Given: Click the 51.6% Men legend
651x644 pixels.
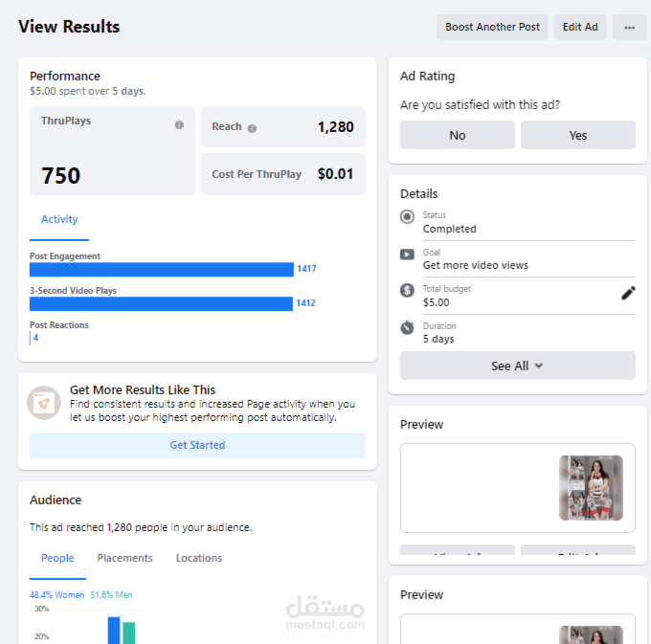Looking at the screenshot, I should [111, 595].
